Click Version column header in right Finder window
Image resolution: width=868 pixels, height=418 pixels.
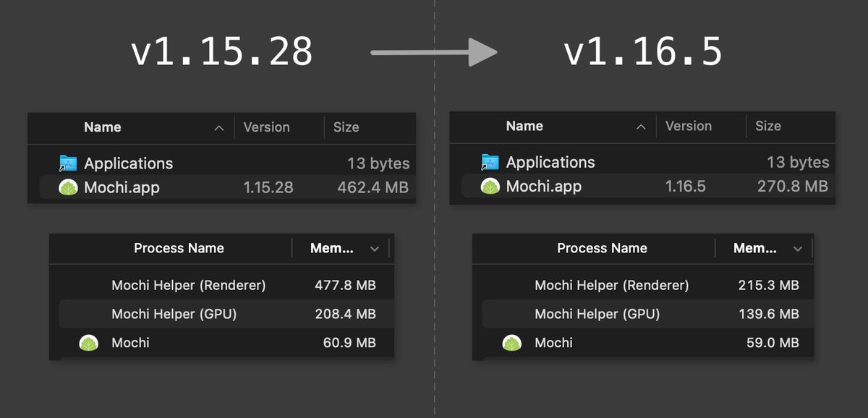pos(689,126)
